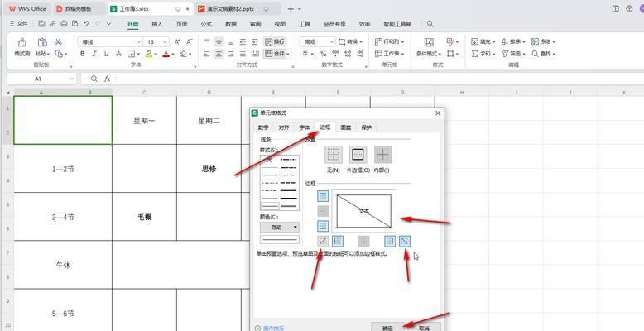Open the 颜色 color dropdown set to 自动

[x=279, y=227]
